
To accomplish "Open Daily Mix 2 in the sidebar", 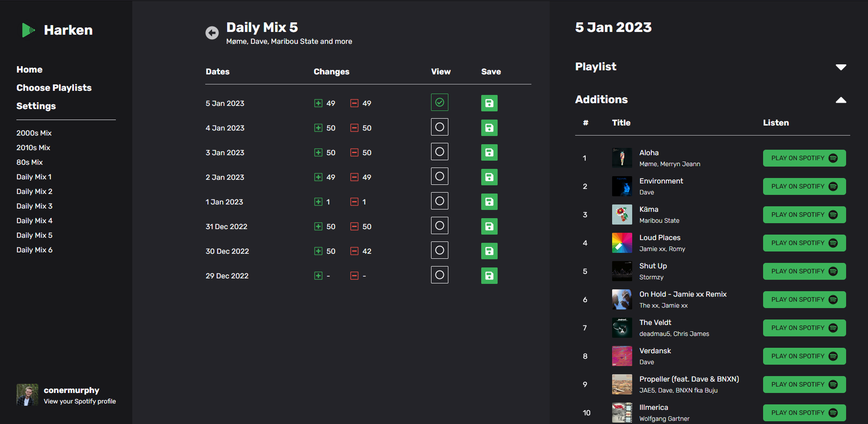I will (x=34, y=191).
